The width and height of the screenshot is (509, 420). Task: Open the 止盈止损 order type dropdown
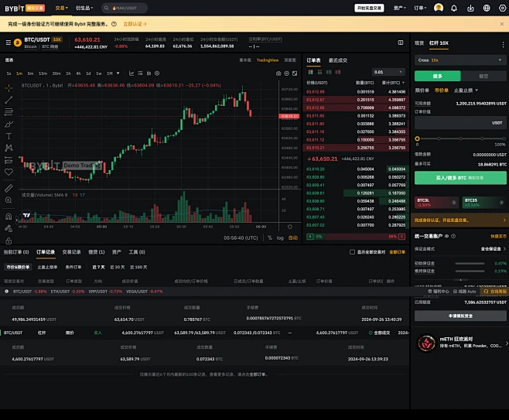click(x=466, y=90)
